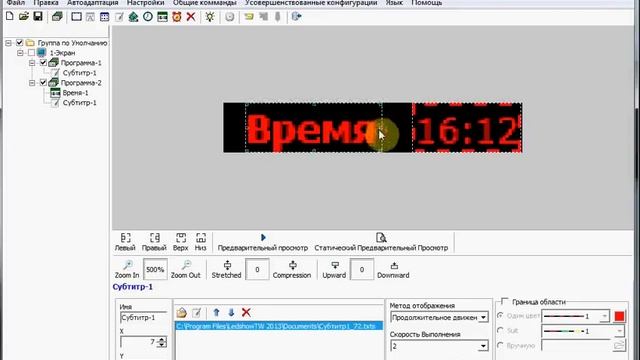Open the Автоадаптация menu
Image resolution: width=640 pixels, height=360 pixels.
(93, 3)
